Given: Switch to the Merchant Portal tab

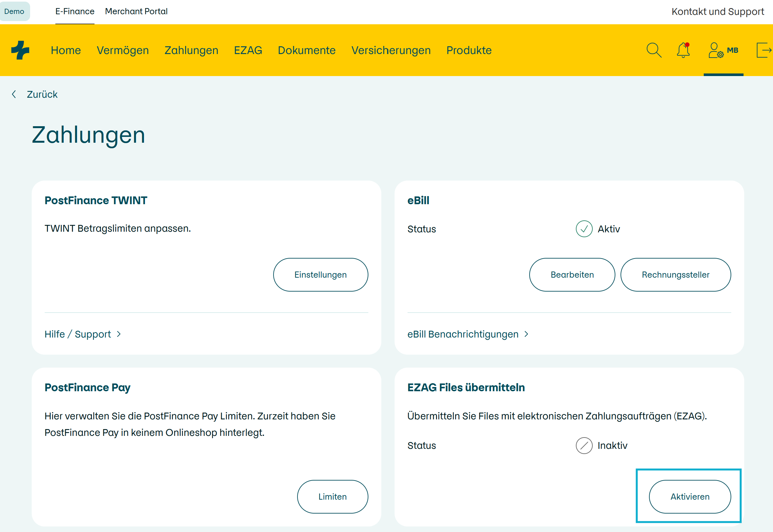Looking at the screenshot, I should 136,11.
